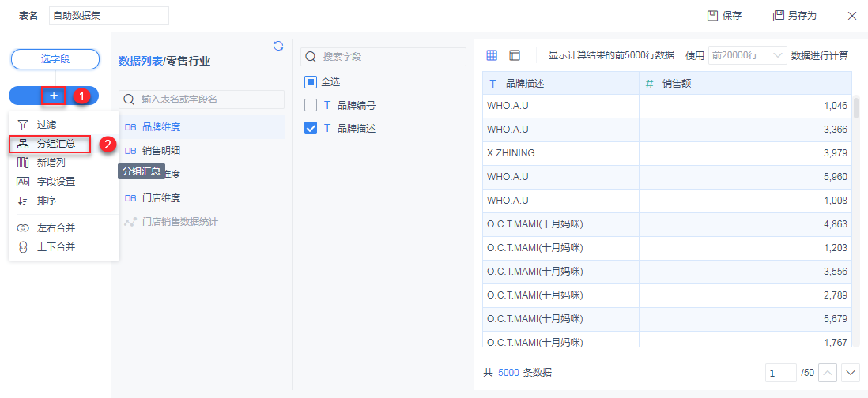This screenshot has height=398, width=868.
Task: Go to previous page with up arrow
Action: [828, 373]
